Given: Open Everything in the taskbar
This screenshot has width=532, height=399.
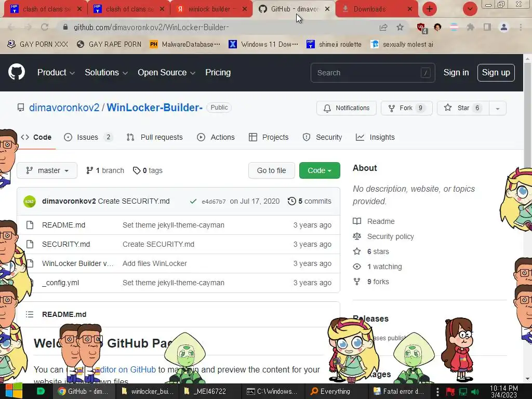Looking at the screenshot, I should point(330,391).
